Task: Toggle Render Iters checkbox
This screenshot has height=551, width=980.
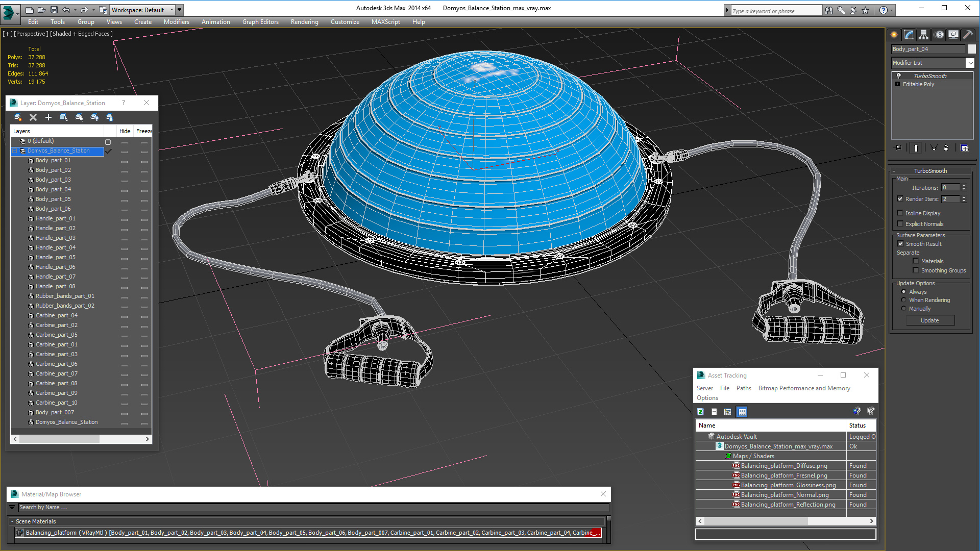Action: tap(900, 199)
